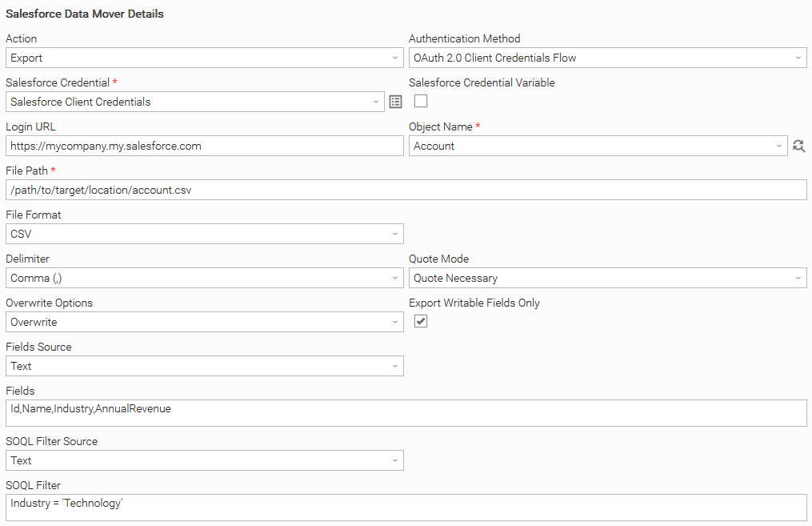The image size is (812, 526).
Task: Click the Action label
Action: tap(22, 39)
